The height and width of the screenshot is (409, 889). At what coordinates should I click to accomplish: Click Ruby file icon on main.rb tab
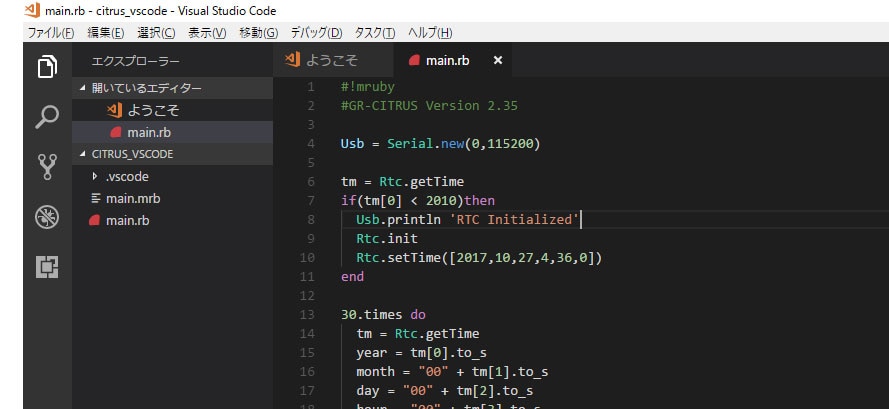coord(414,60)
